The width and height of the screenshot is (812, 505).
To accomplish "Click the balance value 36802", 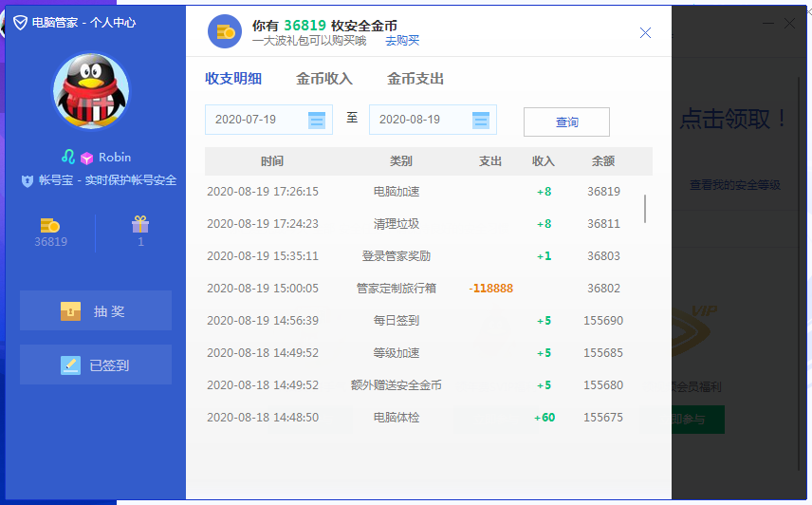I will point(603,289).
